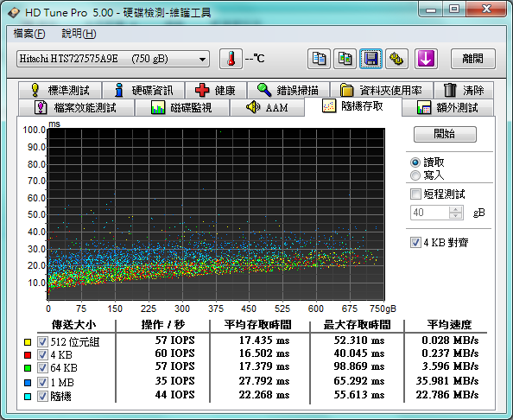Click the 60 IOPS value
This screenshot has height=420, width=513.
[174, 353]
